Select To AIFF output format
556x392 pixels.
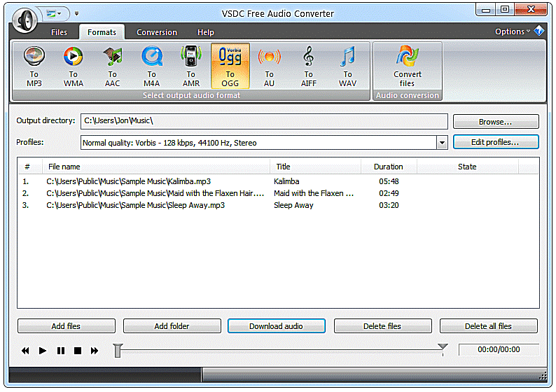tap(309, 66)
